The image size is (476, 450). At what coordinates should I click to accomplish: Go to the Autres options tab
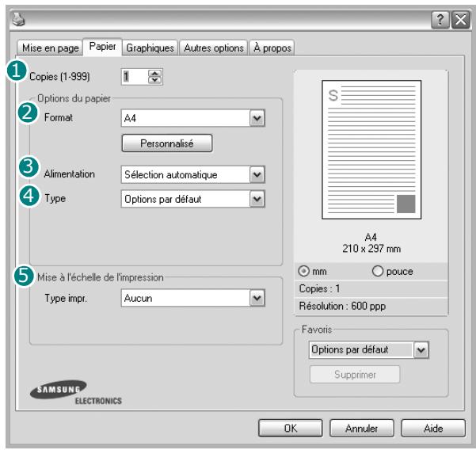click(x=213, y=48)
